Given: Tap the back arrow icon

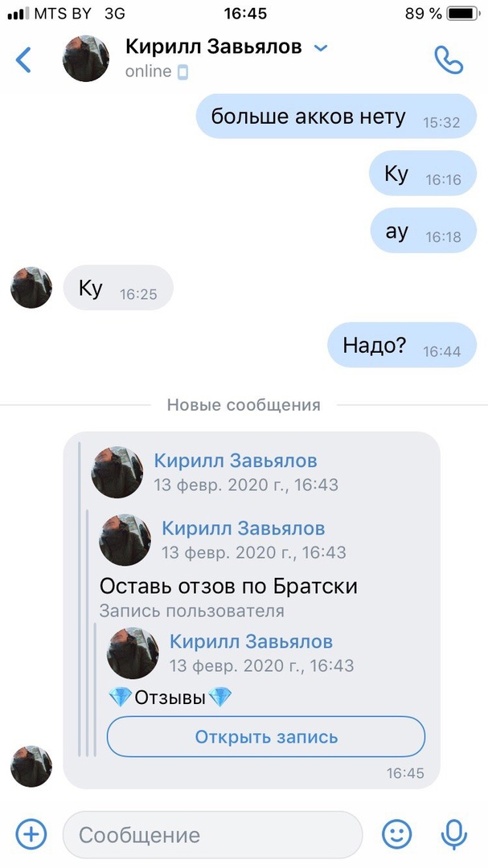Looking at the screenshot, I should tap(23, 59).
